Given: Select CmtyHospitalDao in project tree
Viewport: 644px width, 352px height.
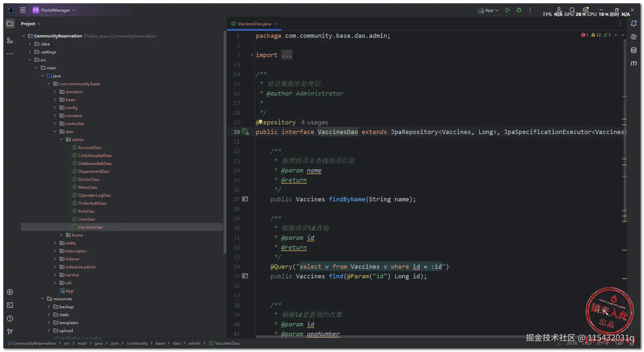Looking at the screenshot, I should point(95,155).
